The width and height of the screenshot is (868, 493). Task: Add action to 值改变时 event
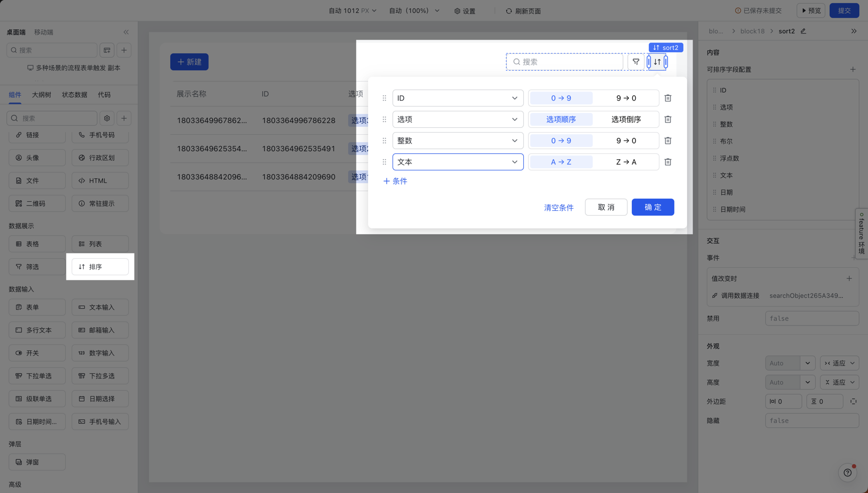849,278
